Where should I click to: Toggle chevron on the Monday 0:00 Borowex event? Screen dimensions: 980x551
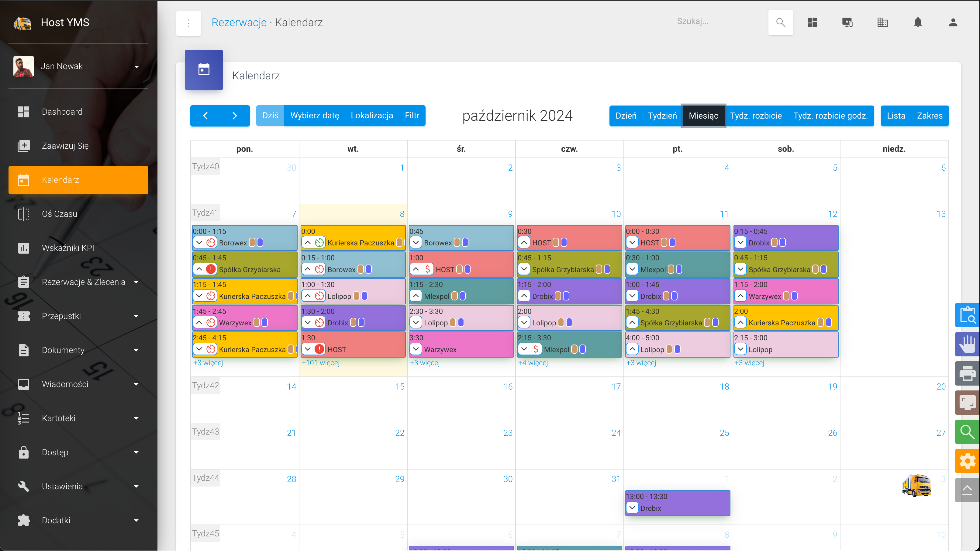point(199,242)
